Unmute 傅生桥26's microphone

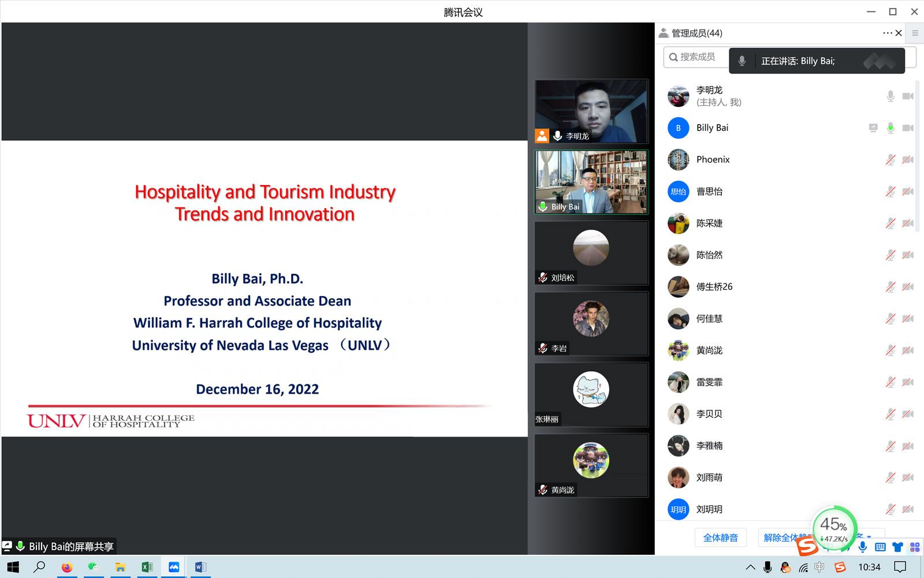[x=891, y=287]
